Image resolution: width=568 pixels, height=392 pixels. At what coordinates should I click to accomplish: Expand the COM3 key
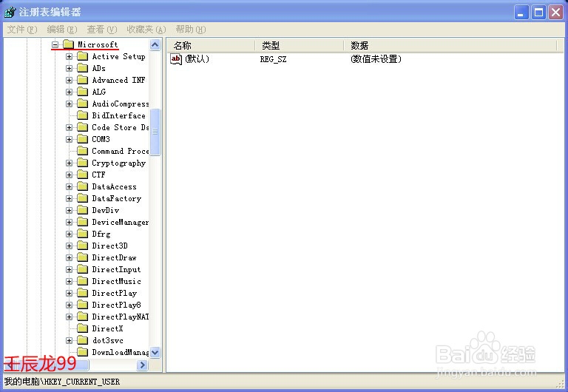(70, 140)
